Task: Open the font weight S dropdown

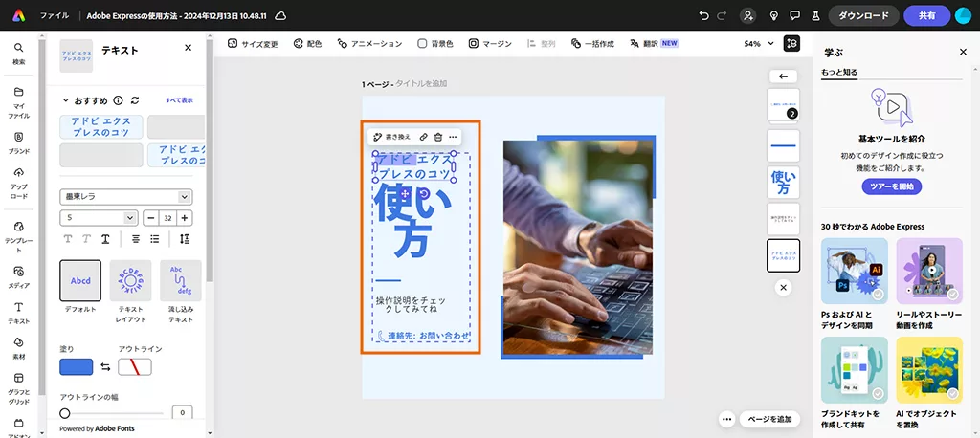Action: pyautogui.click(x=99, y=218)
